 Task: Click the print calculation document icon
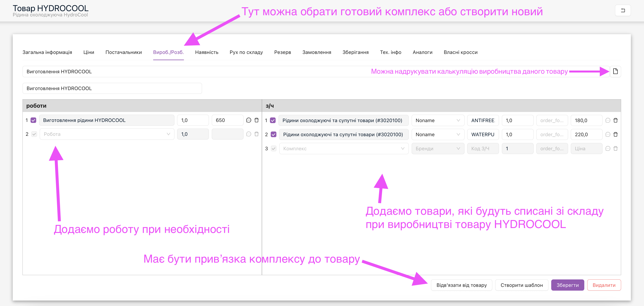pos(615,71)
